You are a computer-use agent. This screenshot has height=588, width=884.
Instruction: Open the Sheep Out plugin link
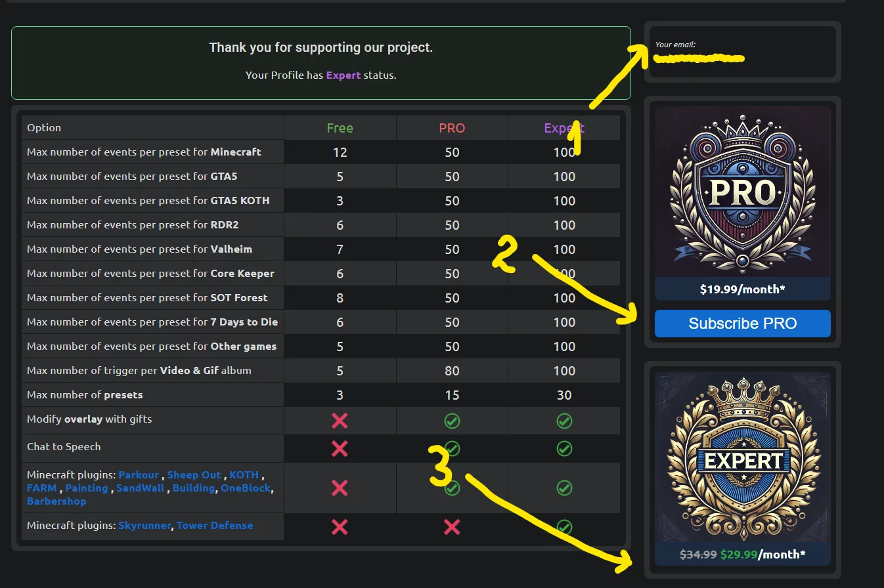pos(194,474)
